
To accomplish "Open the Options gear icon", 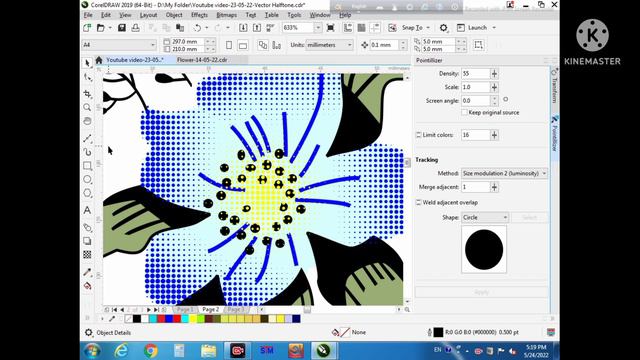I will tap(444, 28).
